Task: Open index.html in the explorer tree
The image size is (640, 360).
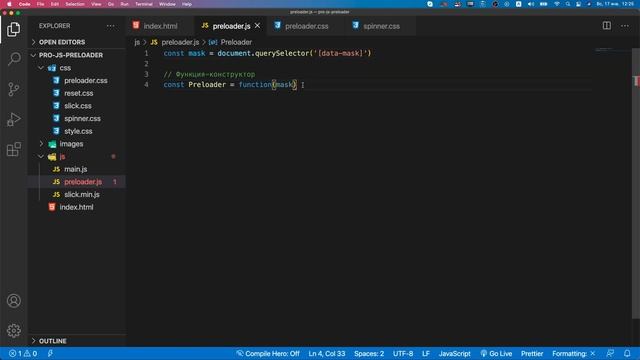Action: 76,207
